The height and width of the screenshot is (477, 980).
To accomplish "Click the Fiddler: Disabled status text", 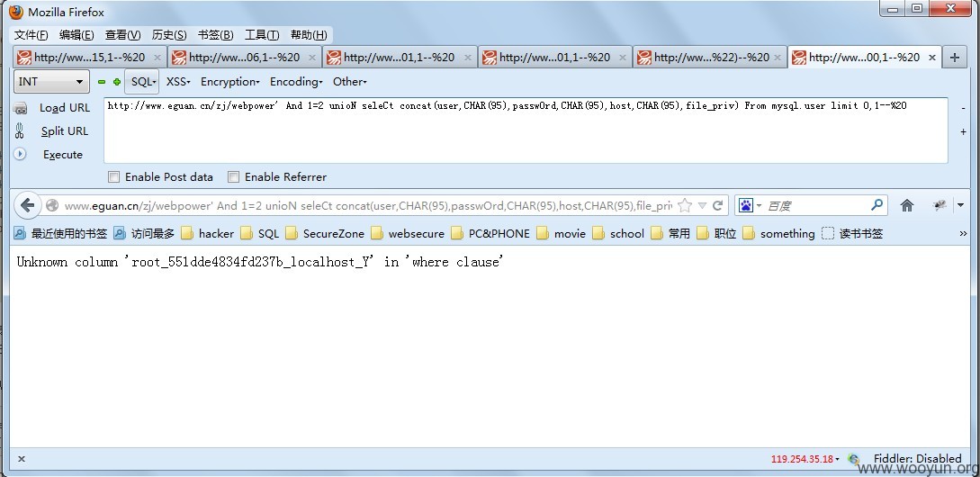I will click(x=918, y=459).
